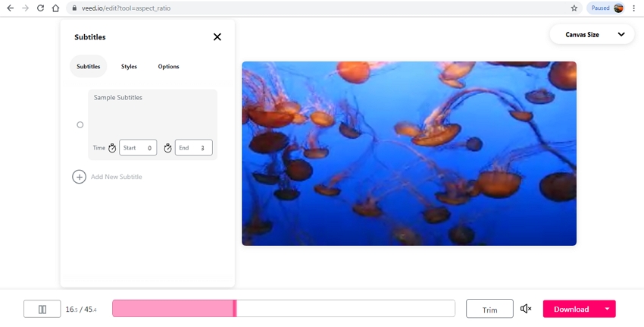The height and width of the screenshot is (327, 644).
Task: Go forward in the browser
Action: pos(26,8)
